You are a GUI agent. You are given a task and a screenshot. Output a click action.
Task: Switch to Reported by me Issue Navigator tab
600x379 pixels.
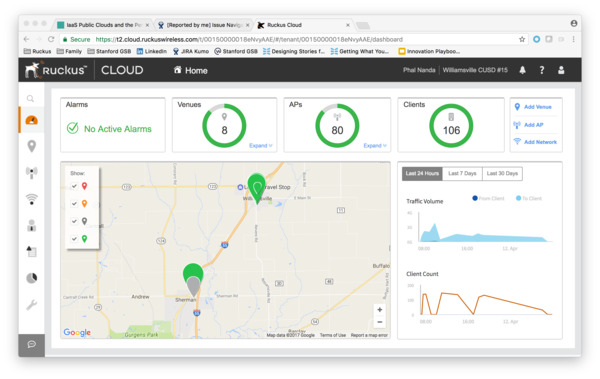pos(204,25)
